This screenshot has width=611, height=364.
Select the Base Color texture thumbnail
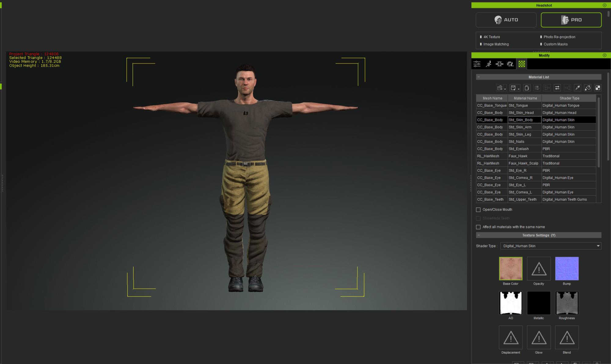click(x=510, y=268)
